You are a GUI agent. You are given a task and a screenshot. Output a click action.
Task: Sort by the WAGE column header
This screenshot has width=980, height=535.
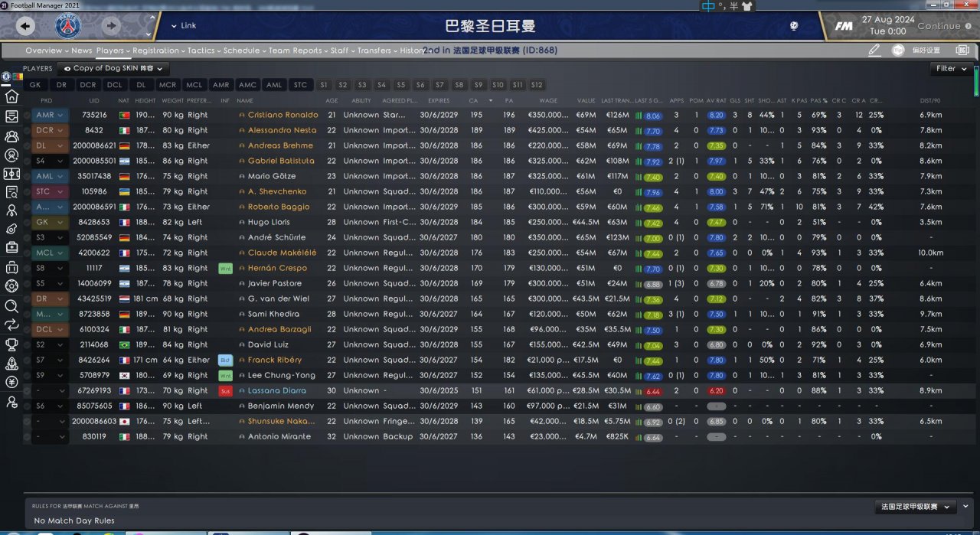548,100
